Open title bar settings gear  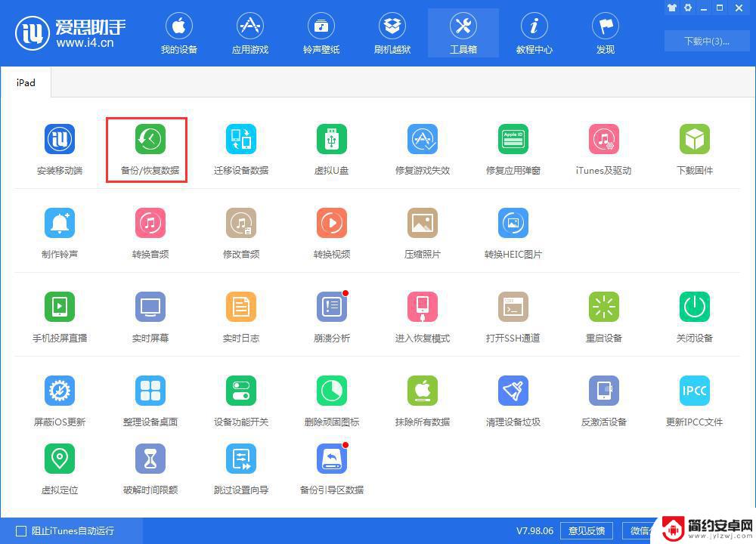(688, 8)
